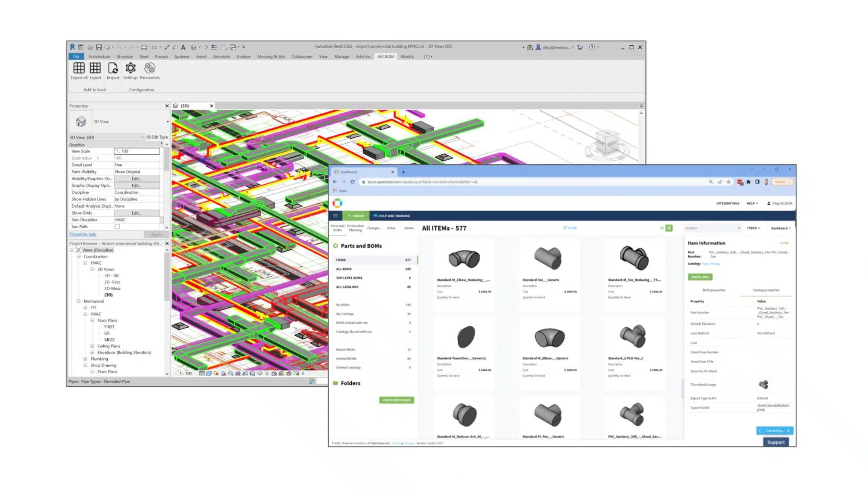Click the browser address bar URL
Image resolution: width=868 pixels, height=491 pixels.
(422, 182)
